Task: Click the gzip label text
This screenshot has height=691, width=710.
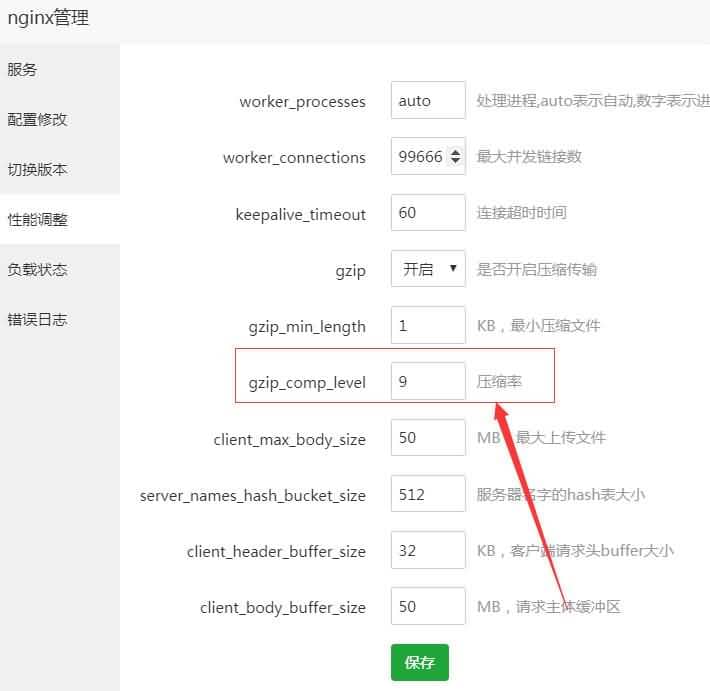Action: tap(350, 271)
